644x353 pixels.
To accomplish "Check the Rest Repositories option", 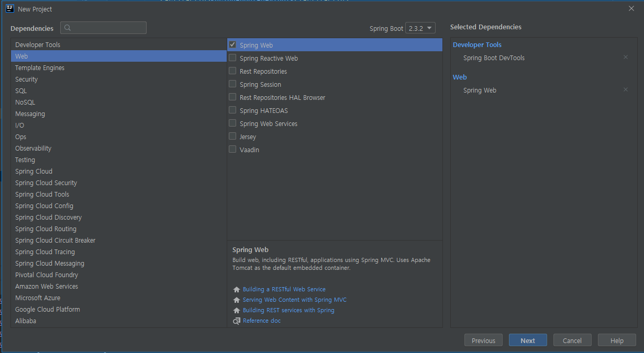I will point(232,71).
